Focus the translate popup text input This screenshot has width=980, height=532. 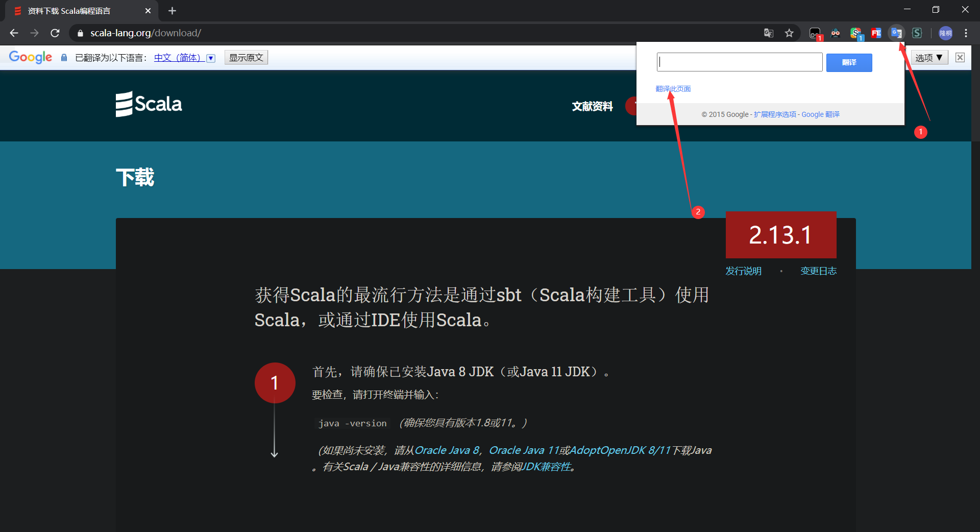point(740,62)
